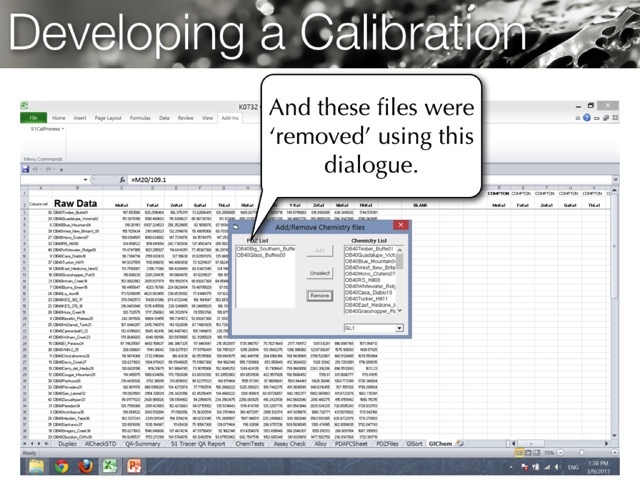The width and height of the screenshot is (640, 480).
Task: Click the Remove button in the dialog
Action: (319, 296)
